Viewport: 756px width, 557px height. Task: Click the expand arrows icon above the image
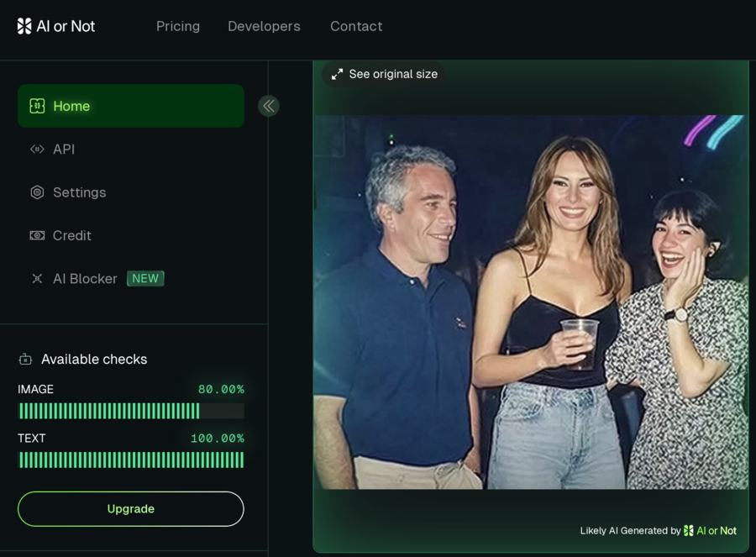[337, 74]
